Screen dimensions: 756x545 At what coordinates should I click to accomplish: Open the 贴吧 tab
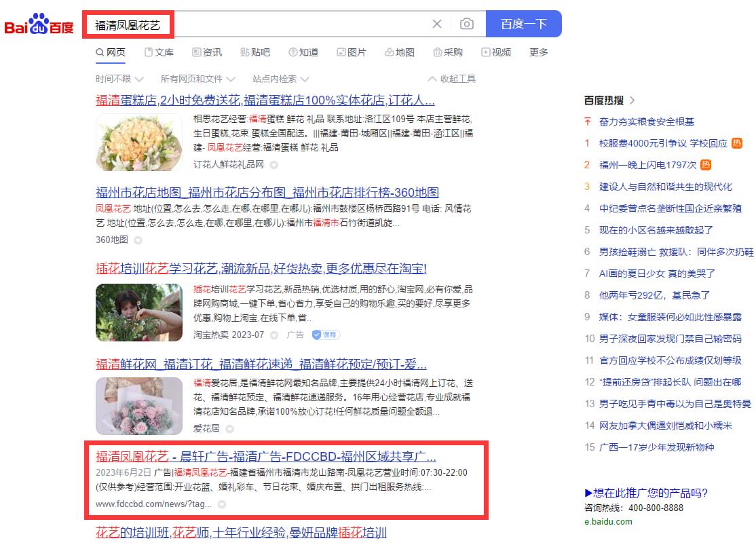(255, 52)
